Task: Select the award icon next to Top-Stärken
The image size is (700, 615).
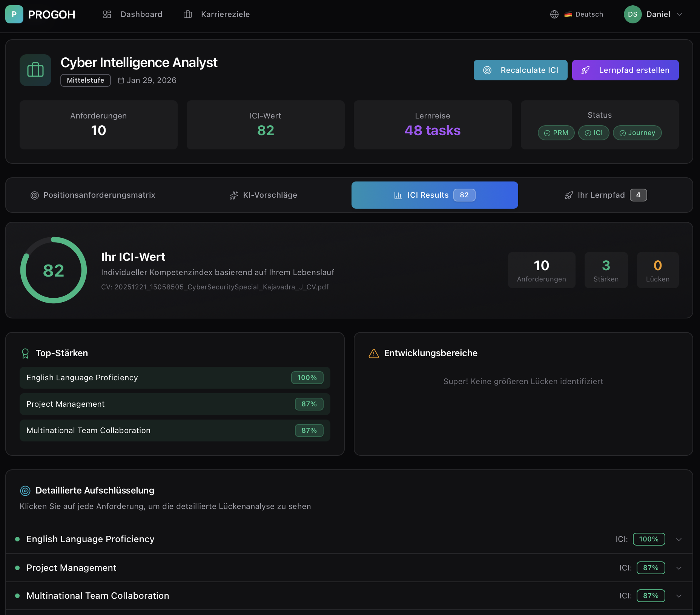Action: pyautogui.click(x=25, y=353)
